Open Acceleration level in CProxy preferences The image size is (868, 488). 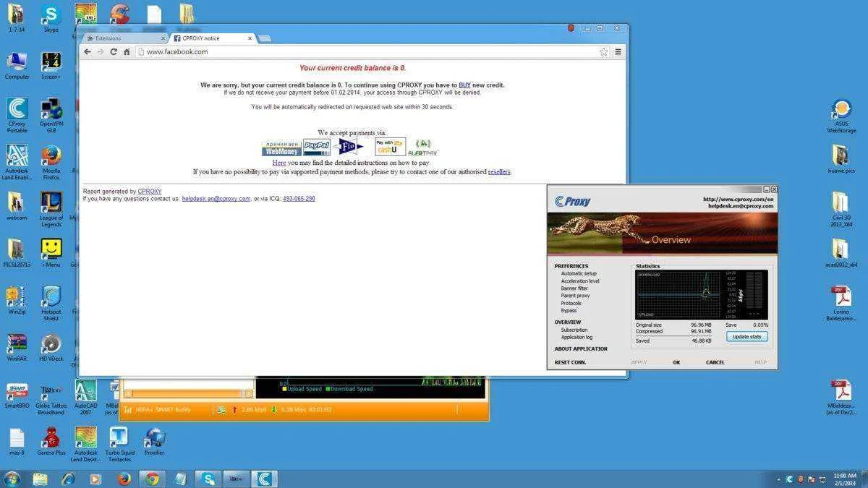tap(580, 281)
